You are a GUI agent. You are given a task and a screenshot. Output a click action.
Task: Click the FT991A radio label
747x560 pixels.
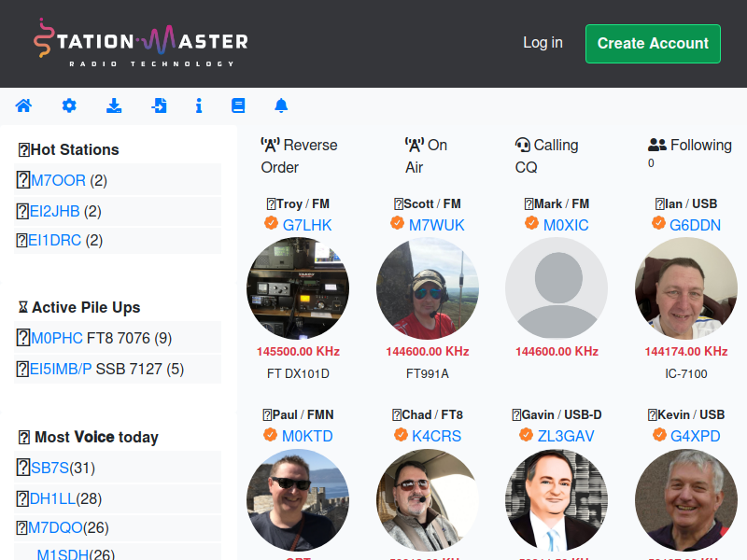pos(428,374)
